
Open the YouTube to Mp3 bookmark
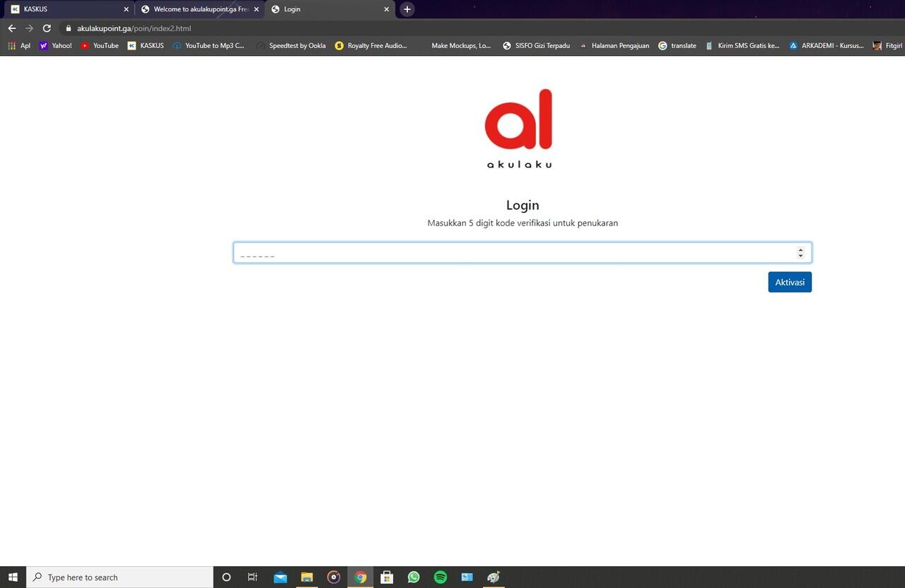(x=209, y=45)
